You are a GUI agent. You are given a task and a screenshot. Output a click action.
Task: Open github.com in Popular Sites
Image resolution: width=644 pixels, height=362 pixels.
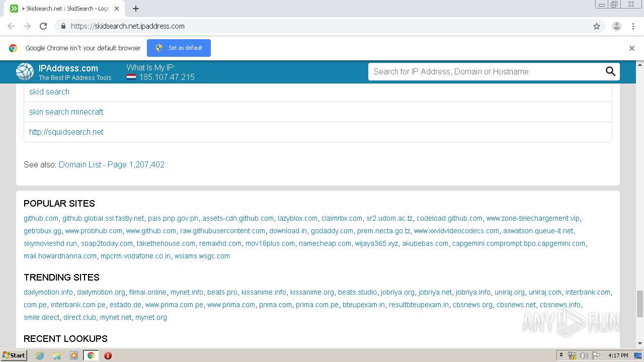coord(41,218)
